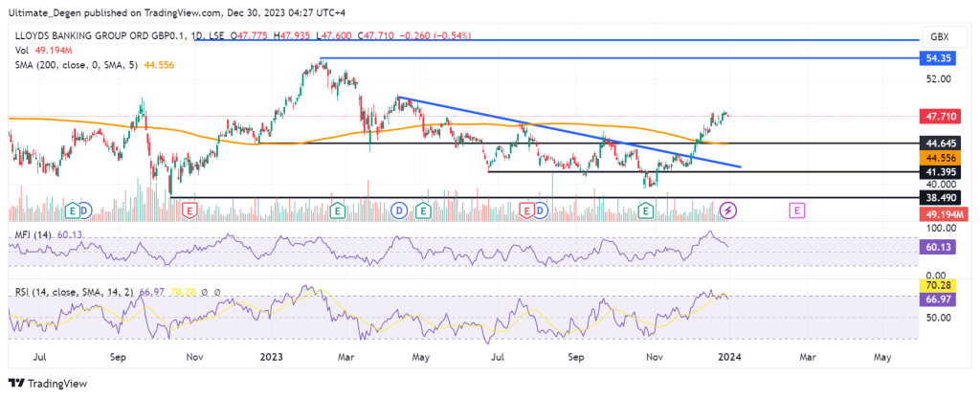Click the 2023 label on time axis

click(x=271, y=358)
